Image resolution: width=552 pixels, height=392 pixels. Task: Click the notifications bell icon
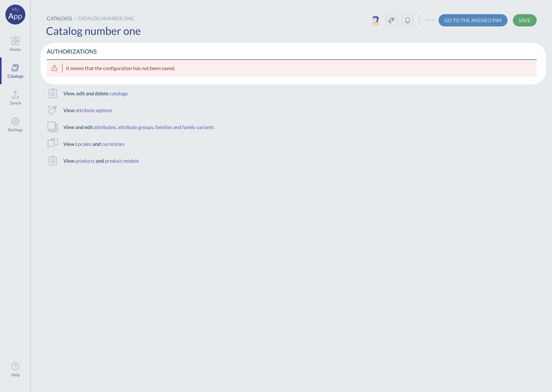click(x=407, y=20)
